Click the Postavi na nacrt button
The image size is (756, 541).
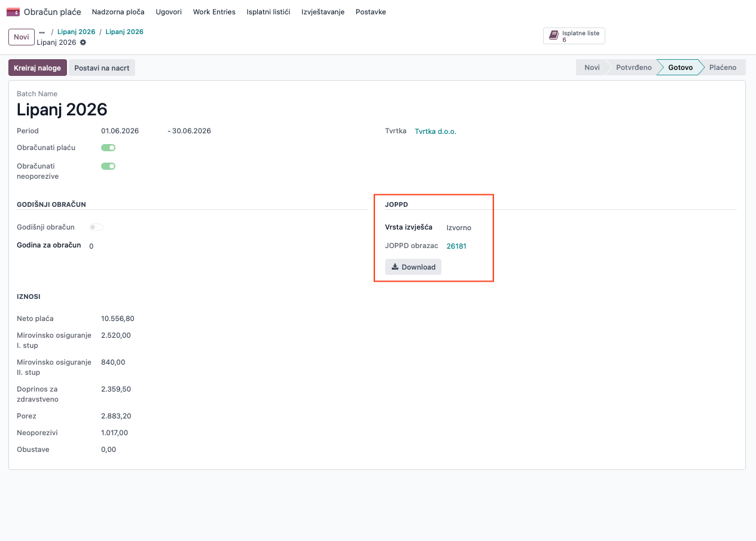102,68
